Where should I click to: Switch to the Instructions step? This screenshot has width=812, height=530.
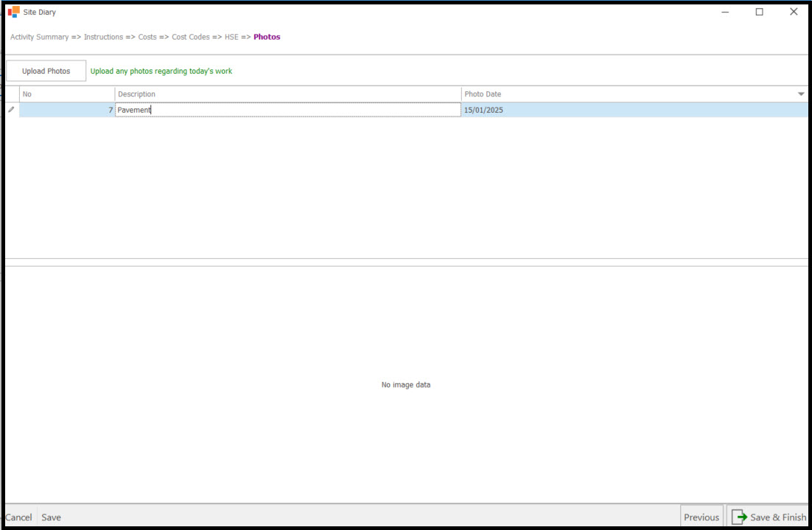(103, 37)
